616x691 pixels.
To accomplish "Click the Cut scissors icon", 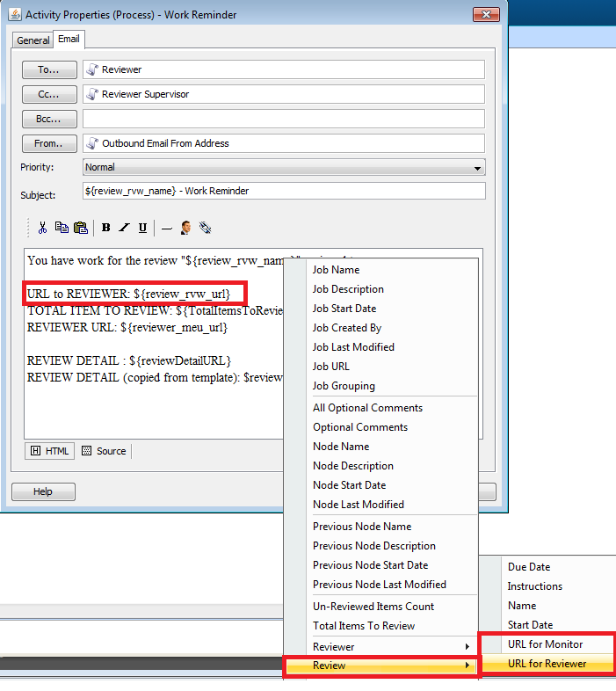I will [42, 228].
